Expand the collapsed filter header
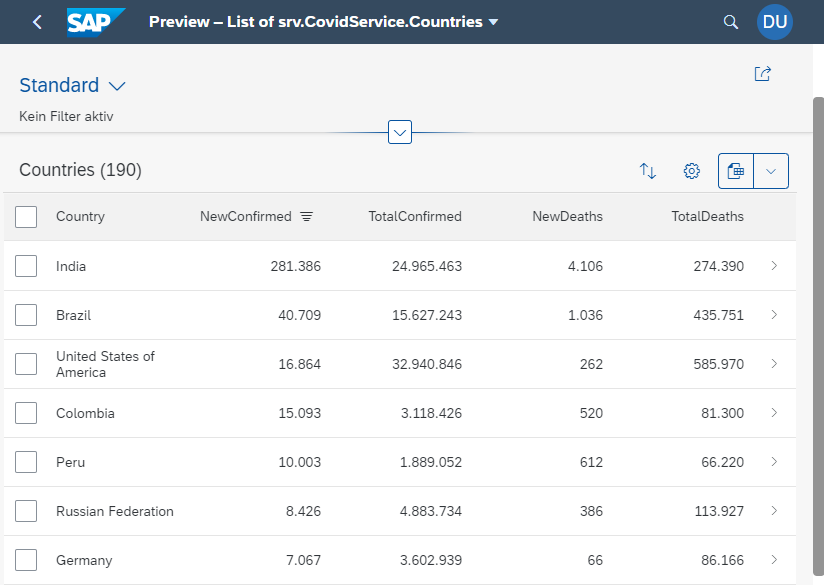Screen dimensions: 824x585 point(400,132)
